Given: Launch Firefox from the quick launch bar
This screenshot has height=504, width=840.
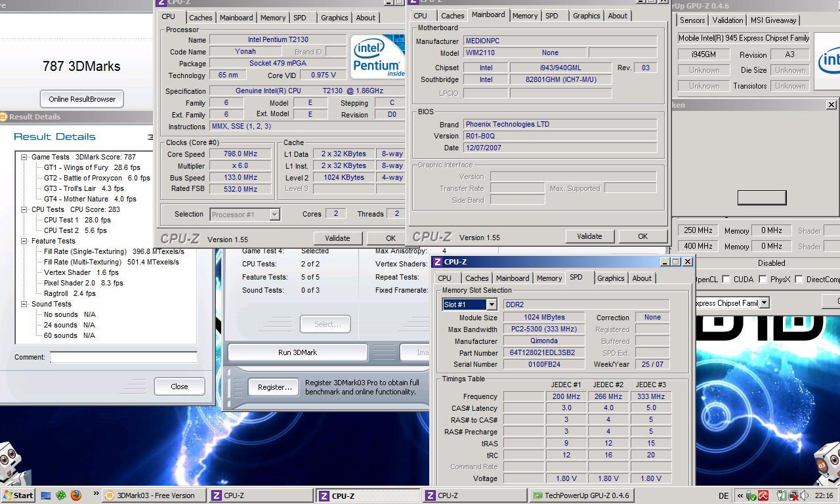Looking at the screenshot, I should pyautogui.click(x=76, y=495).
